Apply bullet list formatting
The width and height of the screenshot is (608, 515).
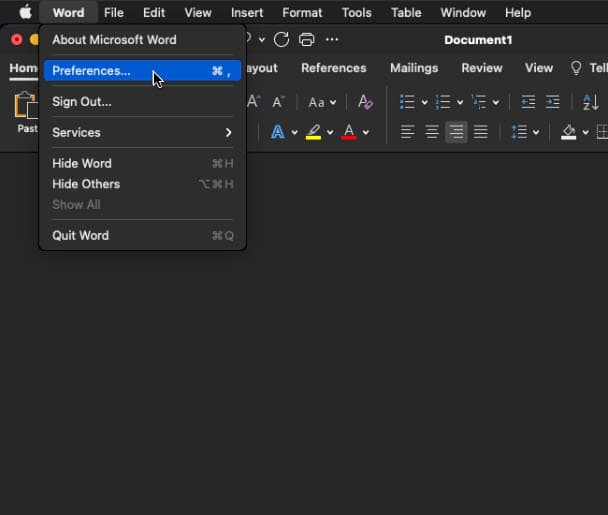(407, 102)
